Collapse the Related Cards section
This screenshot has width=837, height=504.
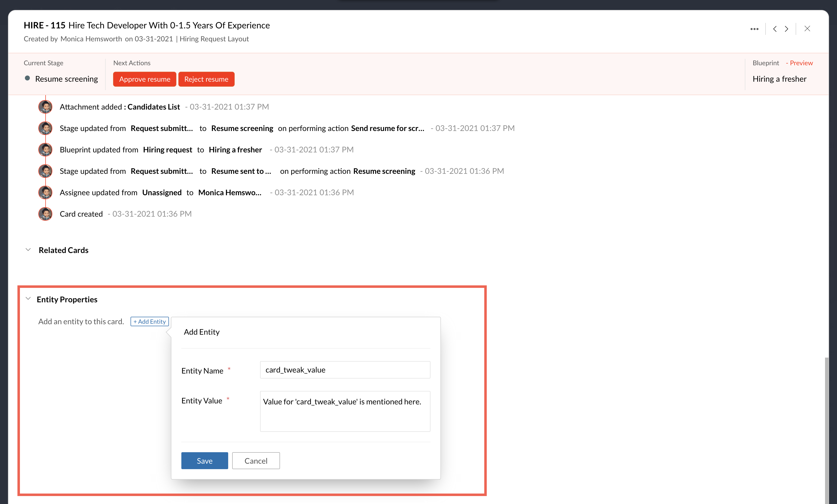tap(28, 250)
